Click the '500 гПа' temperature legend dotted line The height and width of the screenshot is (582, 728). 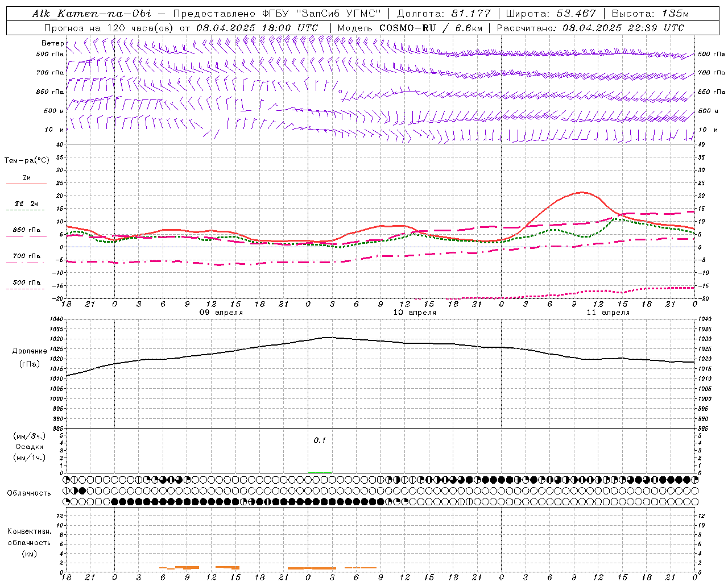(26, 289)
